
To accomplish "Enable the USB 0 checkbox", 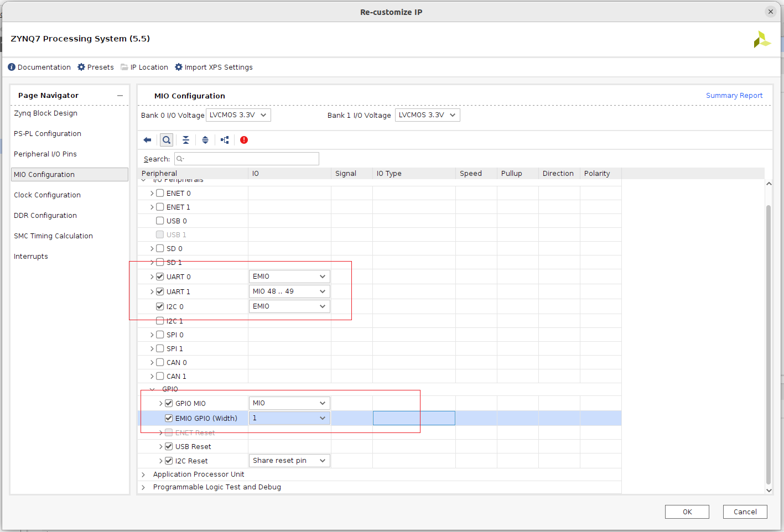I will pos(160,221).
